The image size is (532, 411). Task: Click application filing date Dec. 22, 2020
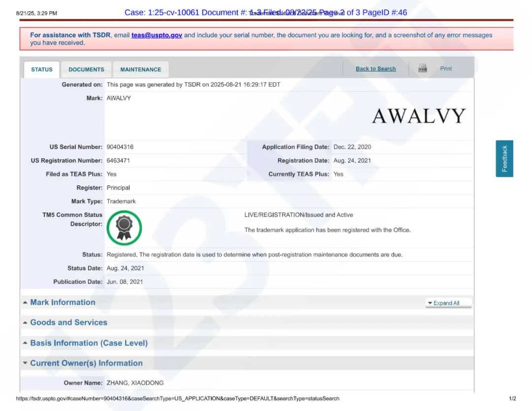coord(352,147)
